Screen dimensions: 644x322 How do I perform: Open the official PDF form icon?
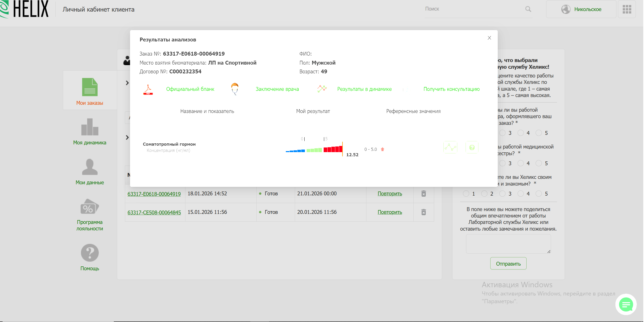click(148, 90)
